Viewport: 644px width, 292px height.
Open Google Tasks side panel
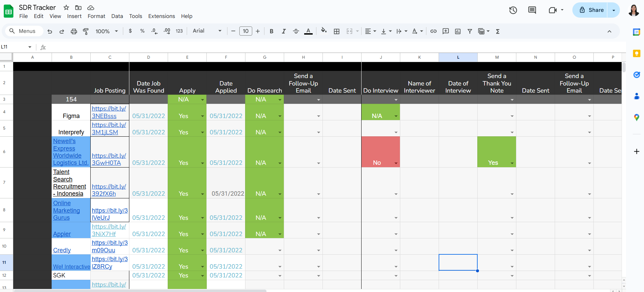[x=637, y=75]
